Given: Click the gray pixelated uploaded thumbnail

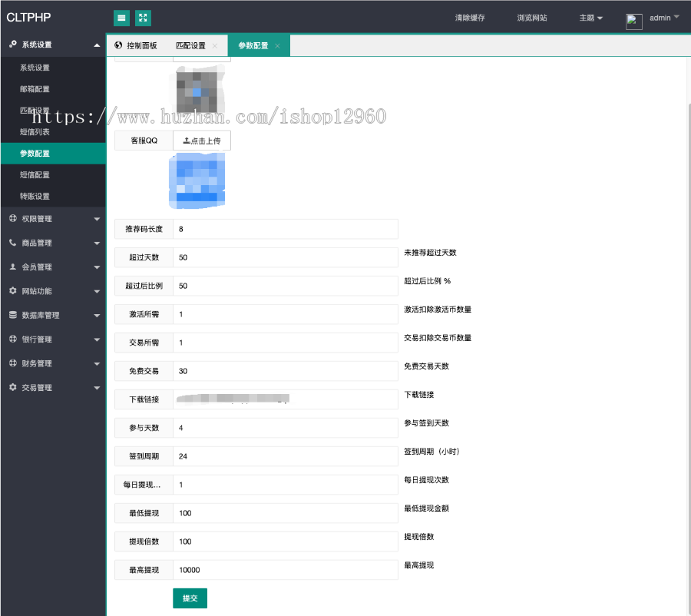Looking at the screenshot, I should [x=197, y=90].
